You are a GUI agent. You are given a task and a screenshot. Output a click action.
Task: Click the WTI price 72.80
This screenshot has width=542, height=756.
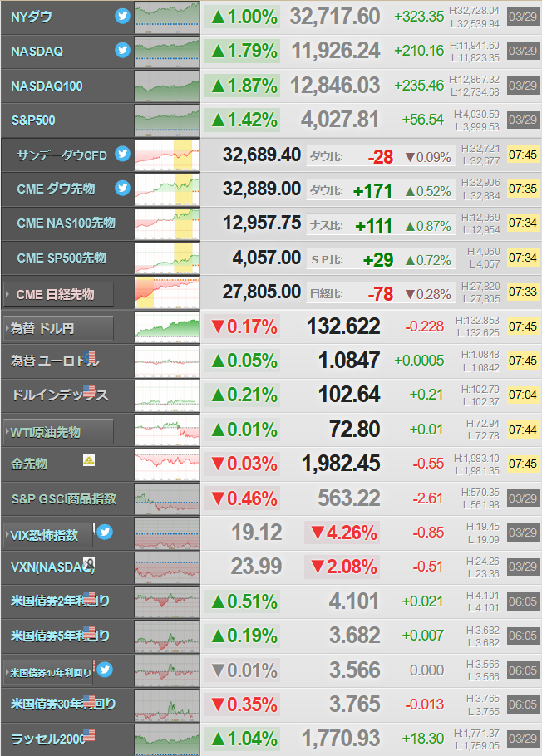[355, 430]
